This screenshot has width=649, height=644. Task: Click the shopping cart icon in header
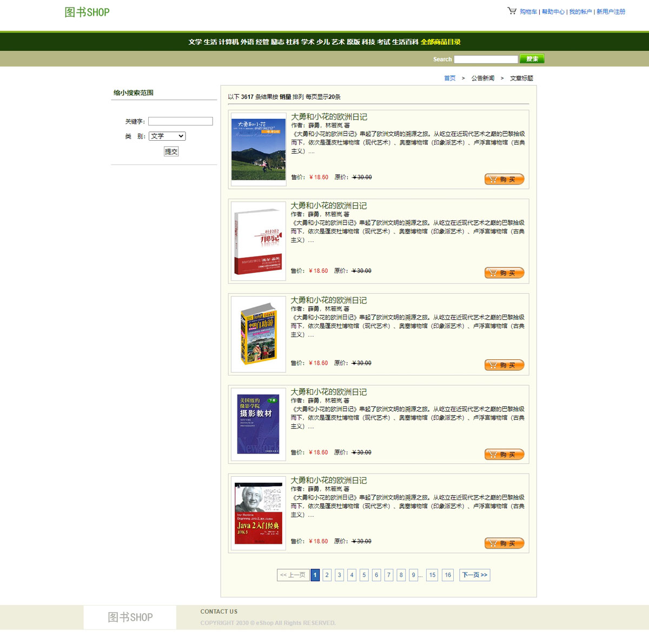[512, 11]
